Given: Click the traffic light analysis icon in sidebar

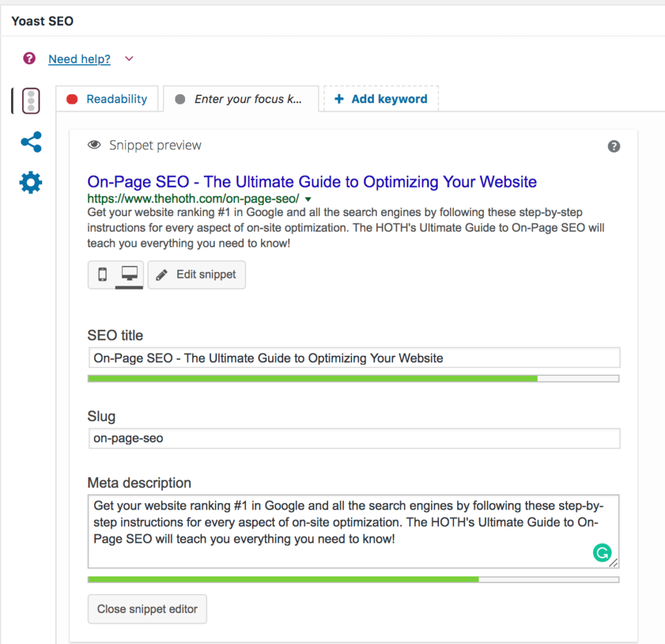Looking at the screenshot, I should (x=31, y=101).
